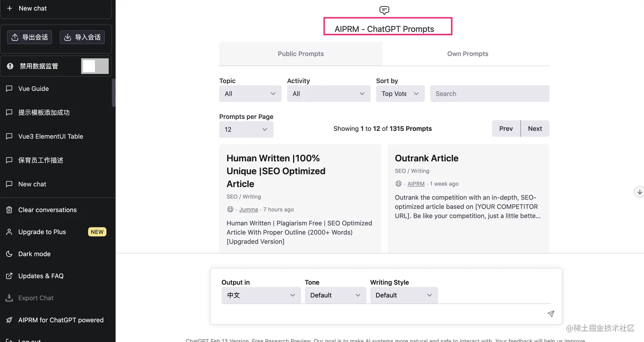The height and width of the screenshot is (342, 644).
Task: Click the 导入会话 button
Action: click(82, 37)
